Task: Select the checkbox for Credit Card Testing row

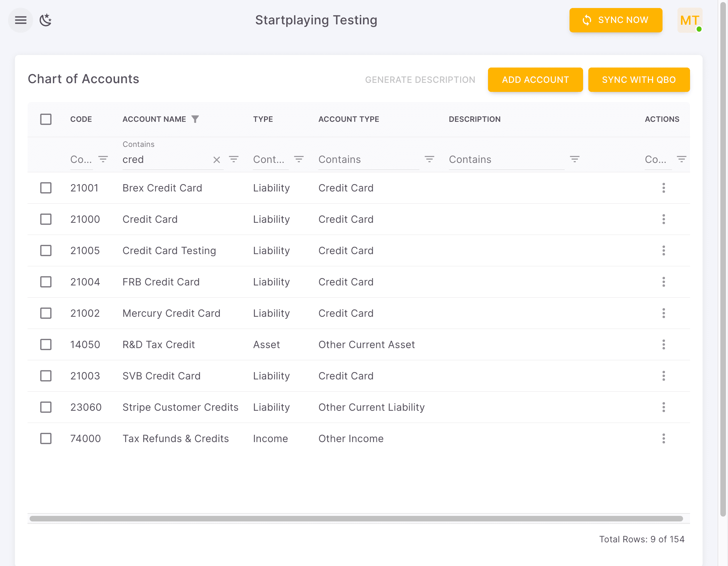Action: [x=46, y=251]
